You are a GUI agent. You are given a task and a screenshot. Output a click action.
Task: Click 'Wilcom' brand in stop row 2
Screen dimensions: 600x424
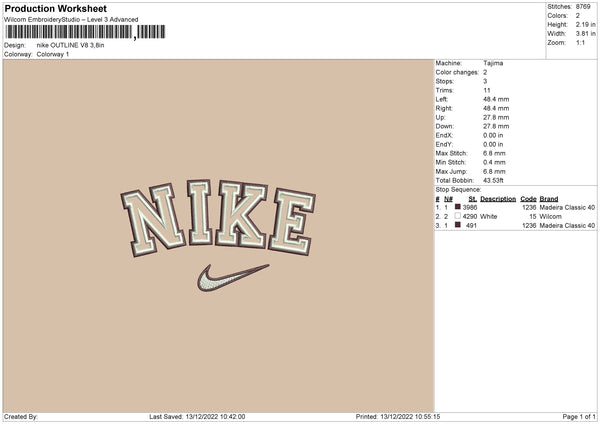tap(551, 217)
